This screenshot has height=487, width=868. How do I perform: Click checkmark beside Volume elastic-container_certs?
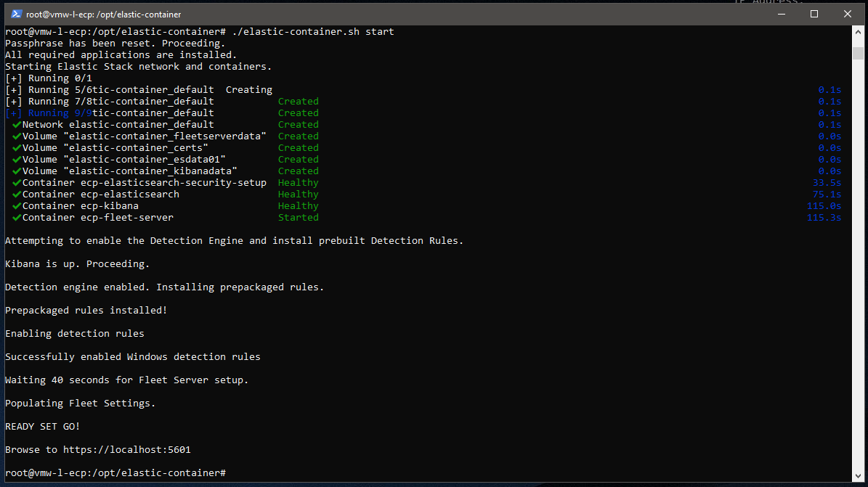pyautogui.click(x=16, y=148)
